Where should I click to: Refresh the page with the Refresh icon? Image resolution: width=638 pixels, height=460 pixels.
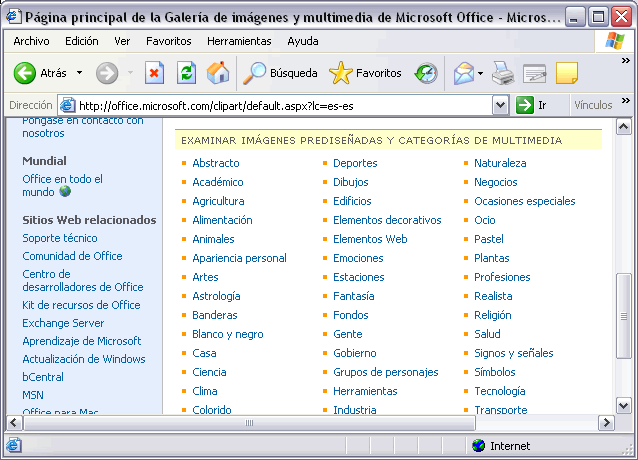186,73
